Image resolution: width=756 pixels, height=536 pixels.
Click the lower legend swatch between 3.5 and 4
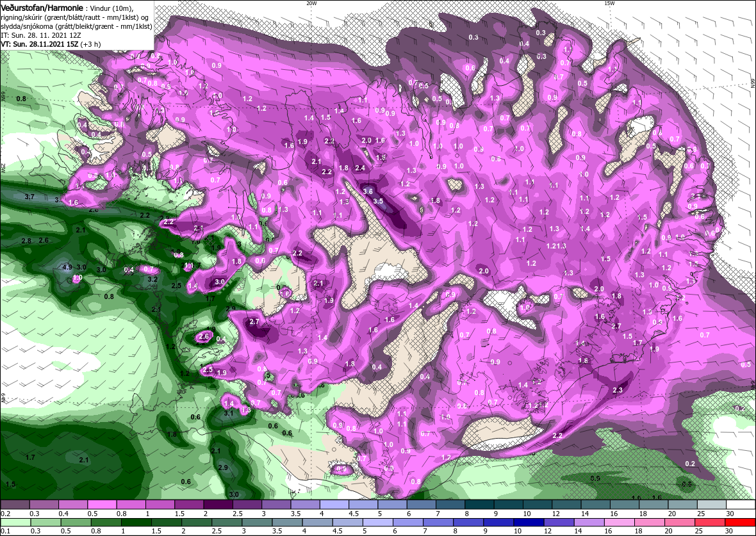288,523
